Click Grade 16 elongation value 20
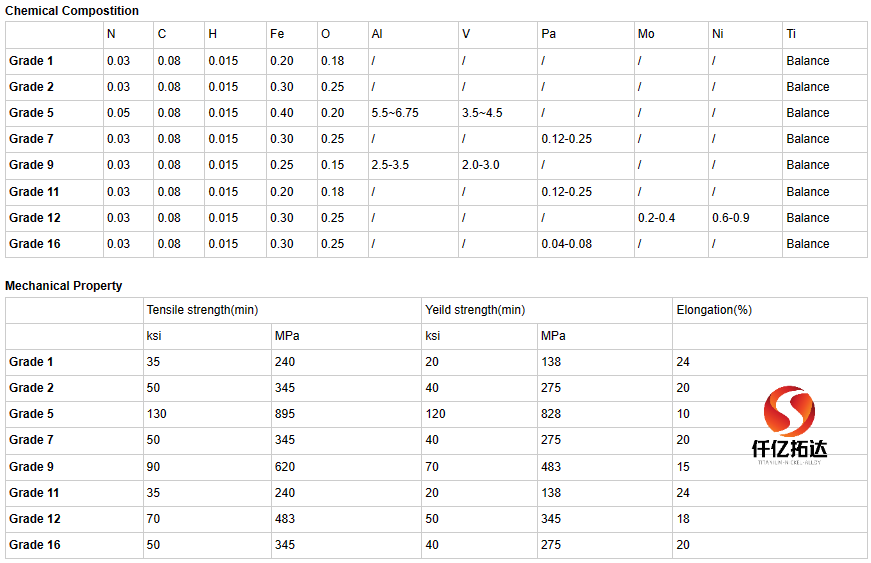 [683, 545]
